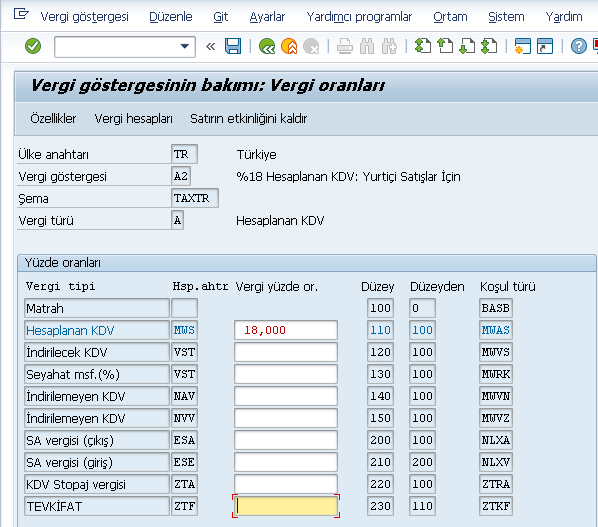Click the Düzey value 230
Screen dimensions: 598x527
pyautogui.click(x=380, y=506)
